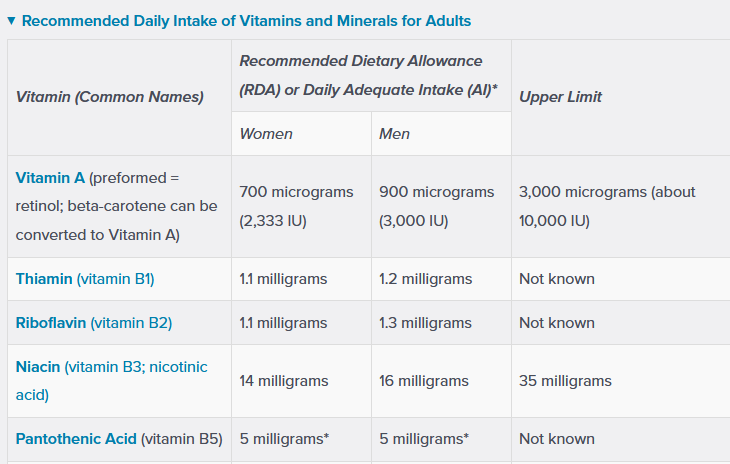Open the Thiamin (vitamin B1) link
This screenshot has height=464, width=730.
click(85, 279)
